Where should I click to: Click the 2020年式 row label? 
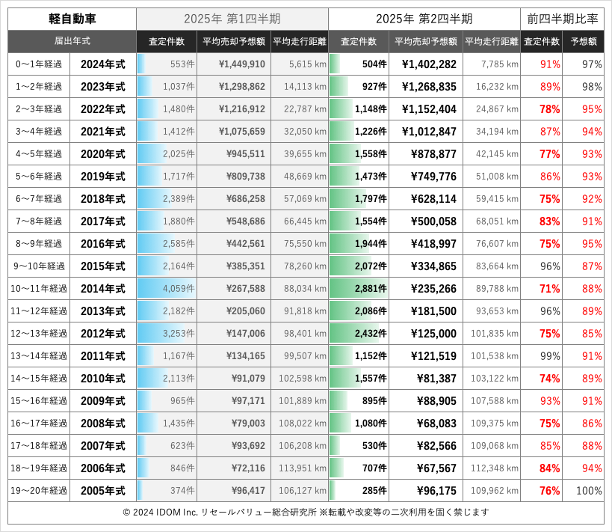coord(103,154)
